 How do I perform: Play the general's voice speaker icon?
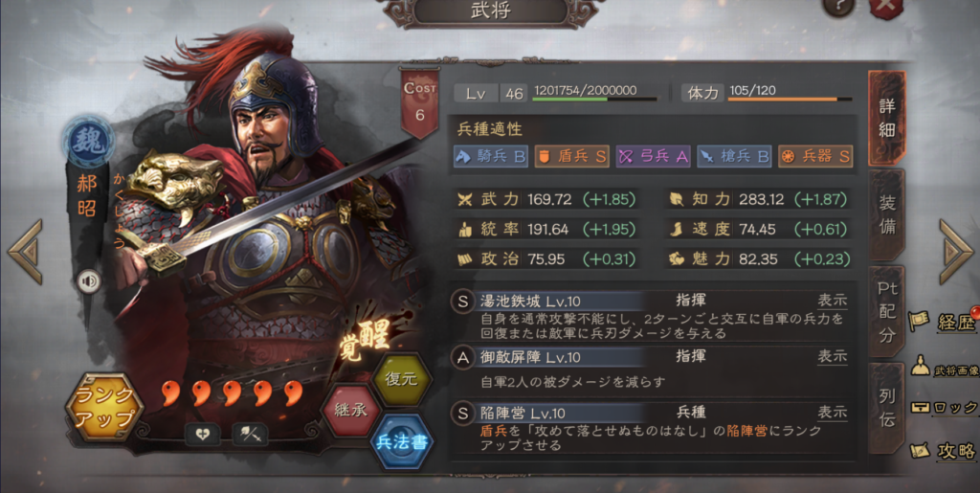pos(90,281)
